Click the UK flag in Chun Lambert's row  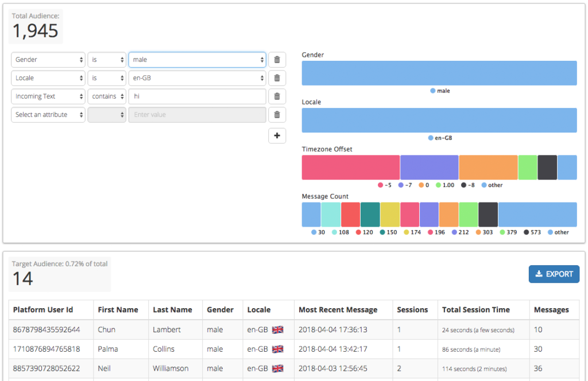click(x=277, y=330)
